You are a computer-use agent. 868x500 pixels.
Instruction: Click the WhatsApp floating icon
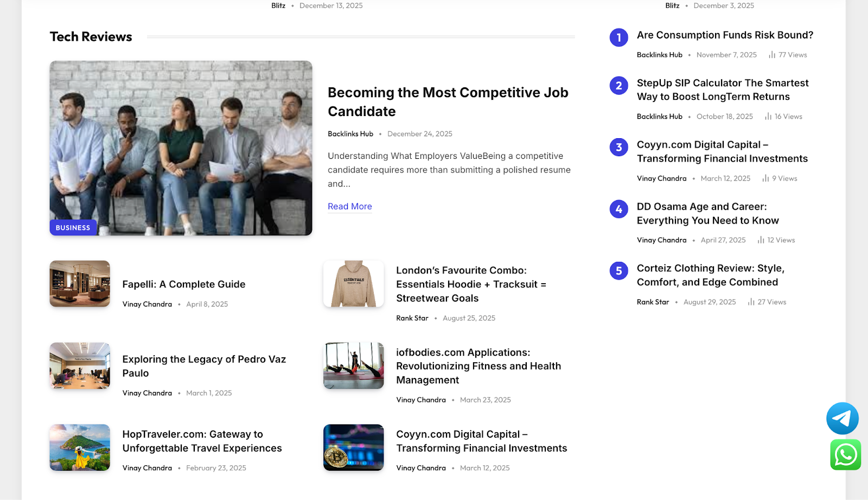(x=845, y=454)
